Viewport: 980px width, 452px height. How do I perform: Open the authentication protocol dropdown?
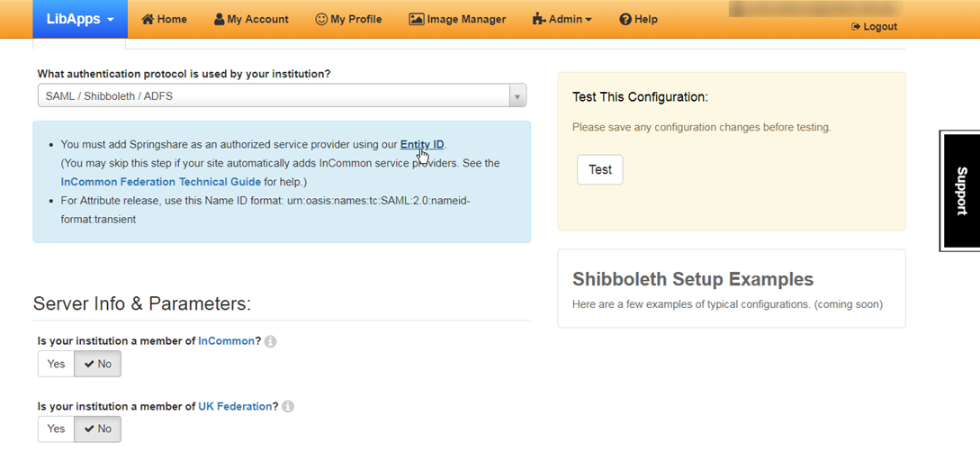tap(282, 95)
